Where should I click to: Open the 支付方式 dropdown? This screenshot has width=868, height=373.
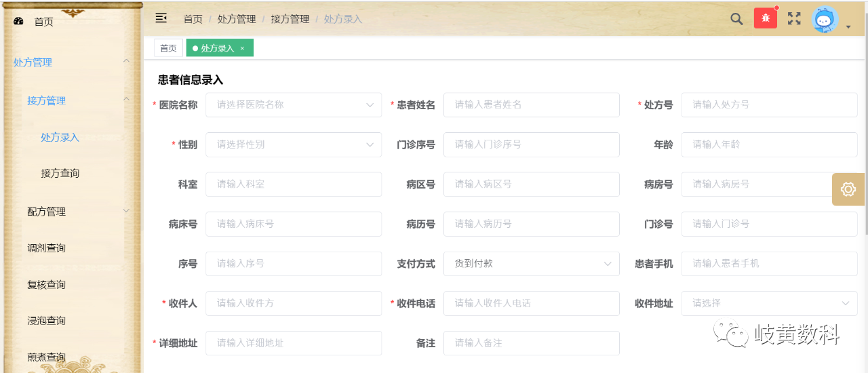pyautogui.click(x=531, y=264)
